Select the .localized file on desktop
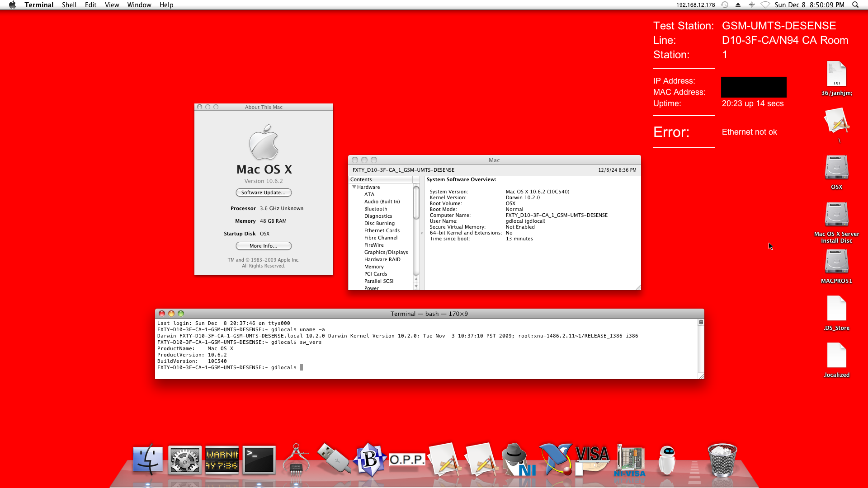This screenshot has height=488, width=868. coord(836,360)
